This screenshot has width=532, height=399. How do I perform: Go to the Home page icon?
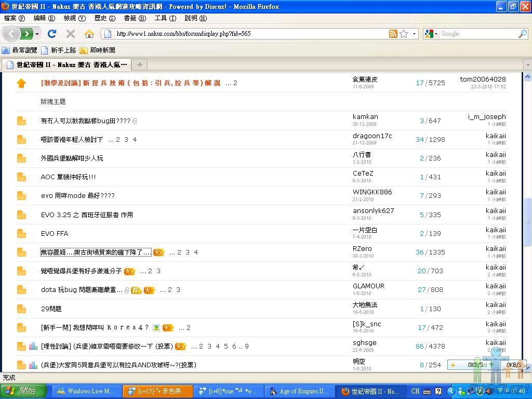click(89, 34)
